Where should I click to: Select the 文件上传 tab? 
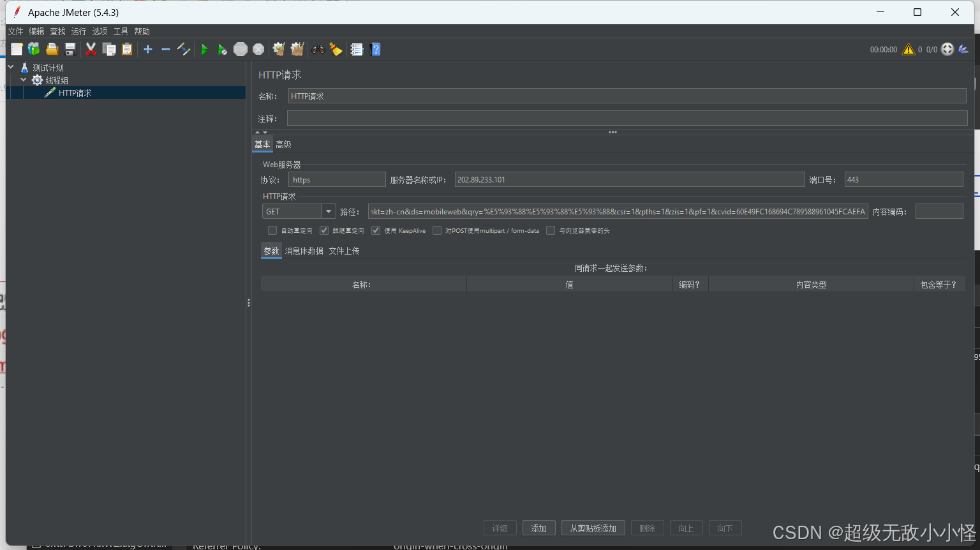coord(344,251)
